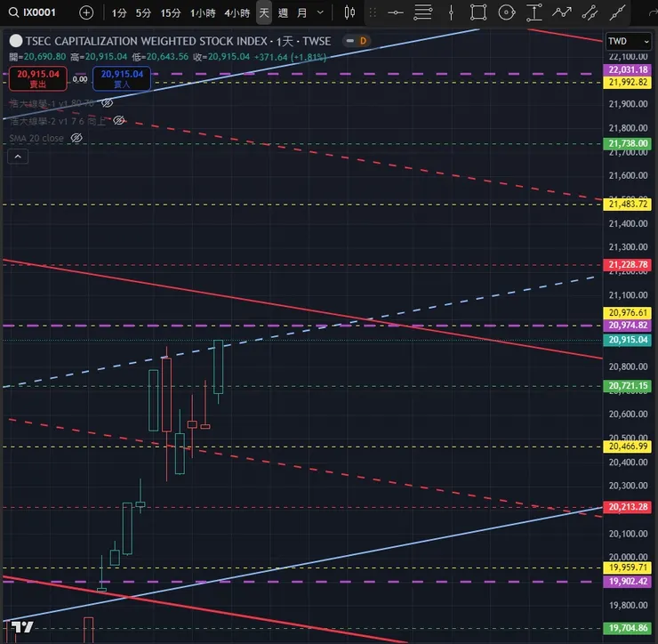Select the horizontal line drawing tool
The height and width of the screenshot is (644, 658).
click(x=396, y=12)
